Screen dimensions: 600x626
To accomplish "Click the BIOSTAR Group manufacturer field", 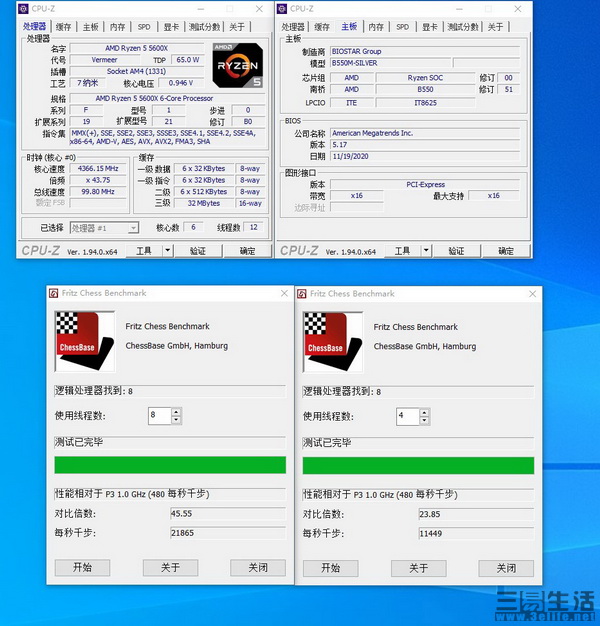I will (x=425, y=52).
